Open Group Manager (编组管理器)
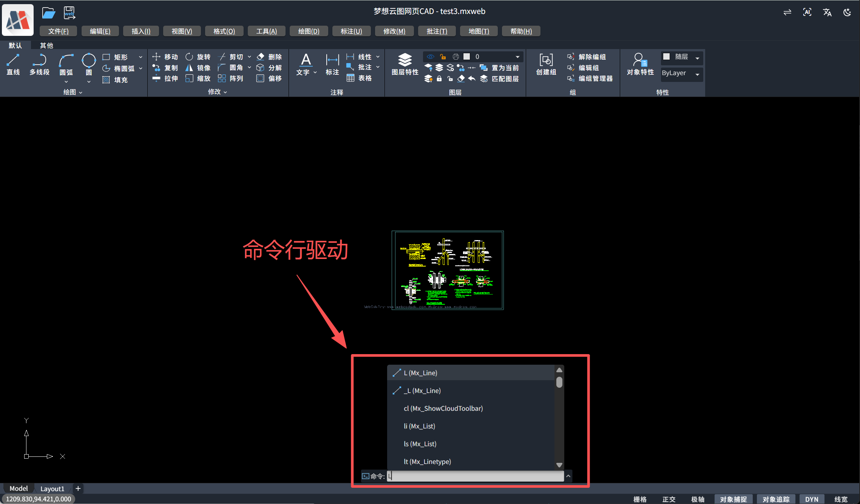The image size is (860, 504). [590, 79]
